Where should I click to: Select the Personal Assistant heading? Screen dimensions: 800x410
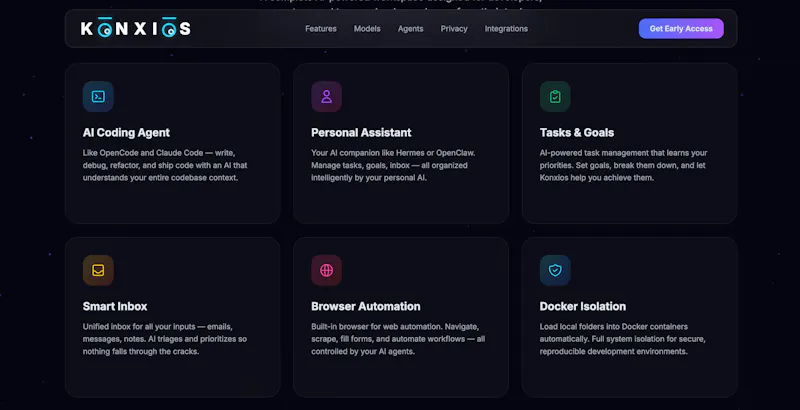[361, 133]
